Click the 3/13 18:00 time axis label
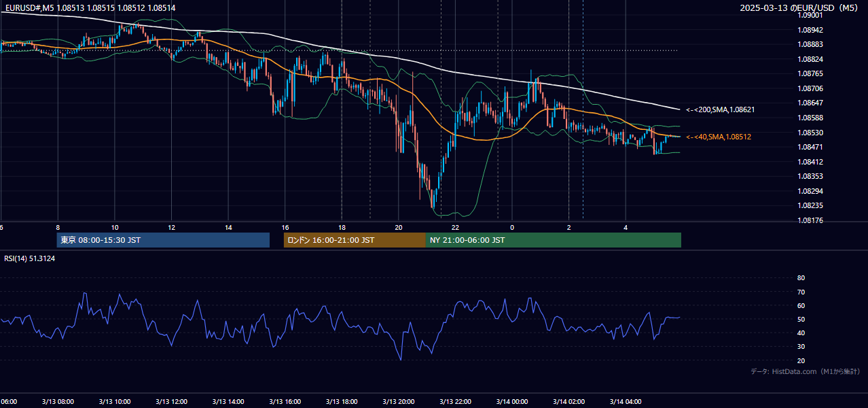 (342, 401)
